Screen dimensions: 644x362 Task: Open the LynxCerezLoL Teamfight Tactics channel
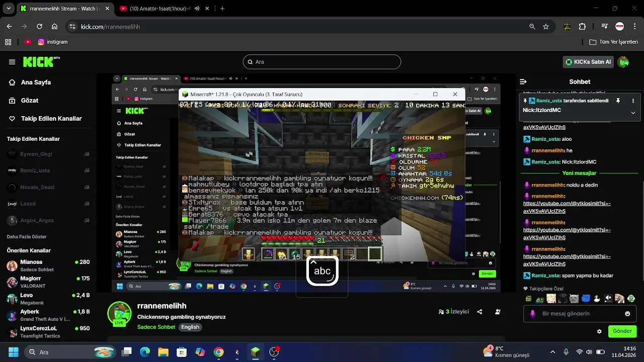pos(48,332)
